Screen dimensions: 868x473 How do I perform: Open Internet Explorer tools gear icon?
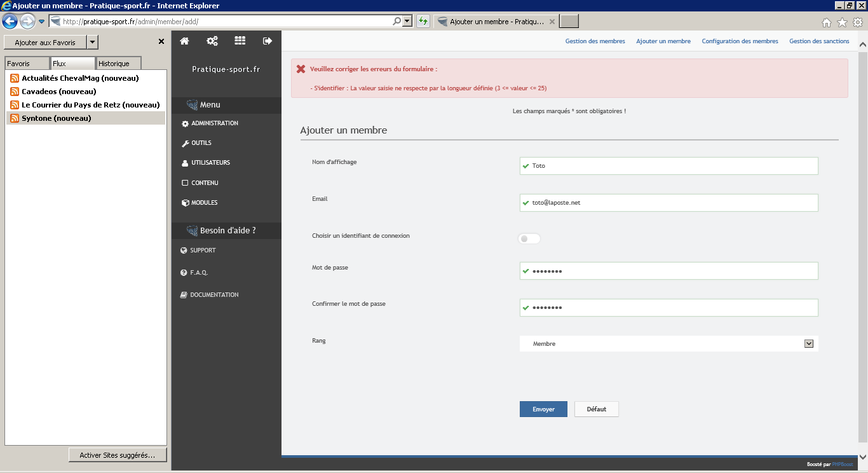click(x=857, y=22)
